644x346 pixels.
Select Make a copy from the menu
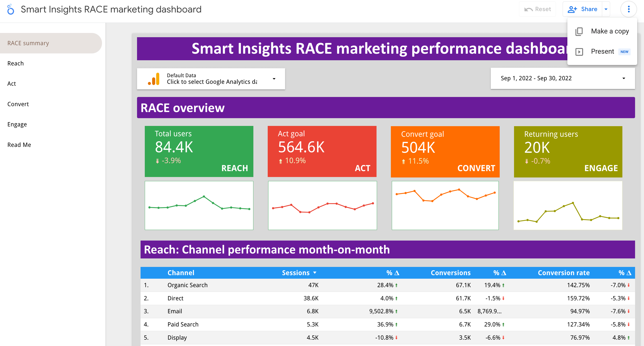coord(610,31)
